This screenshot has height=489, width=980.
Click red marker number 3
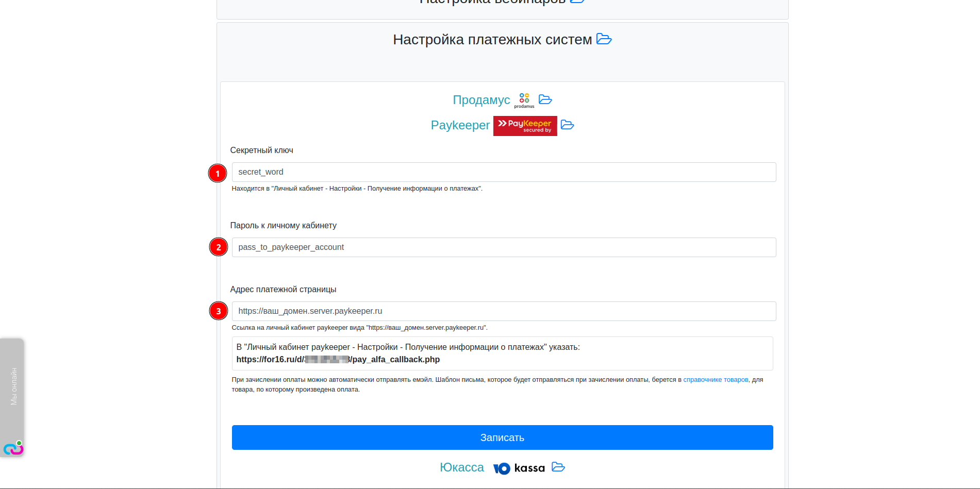[x=219, y=311]
